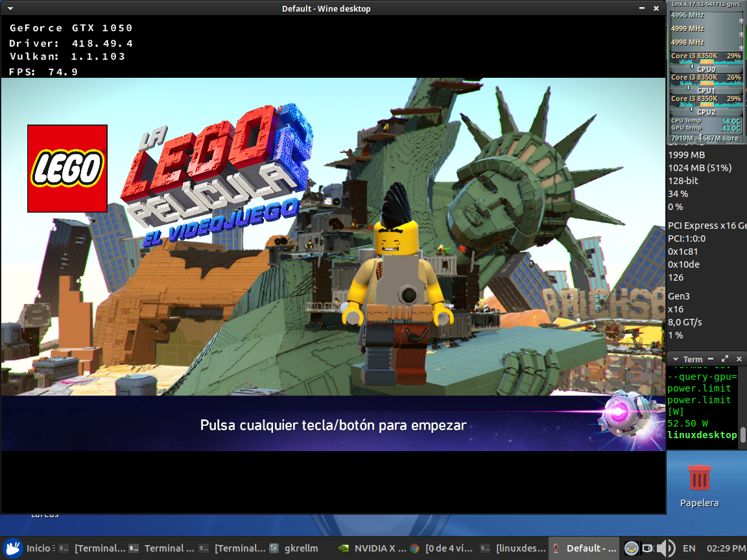Viewport: 747px width, 560px height.
Task: Click the La LEGO Película 2 title logo
Action: [217, 174]
